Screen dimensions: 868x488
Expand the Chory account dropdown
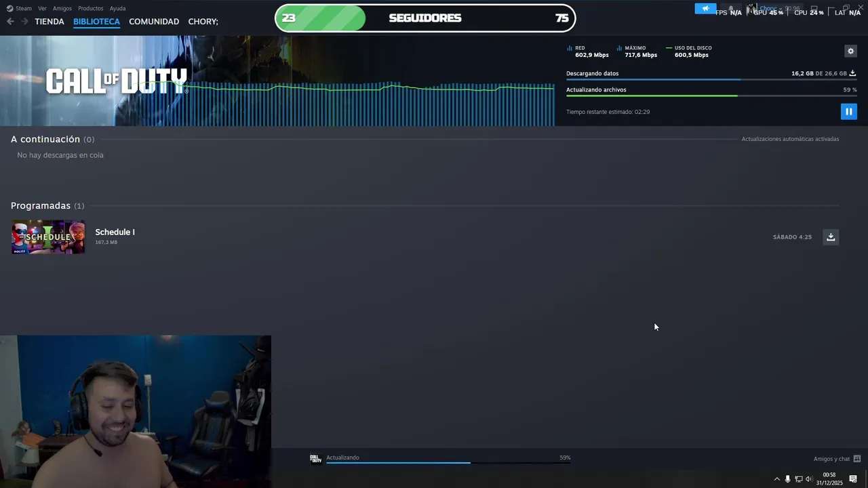779,9
